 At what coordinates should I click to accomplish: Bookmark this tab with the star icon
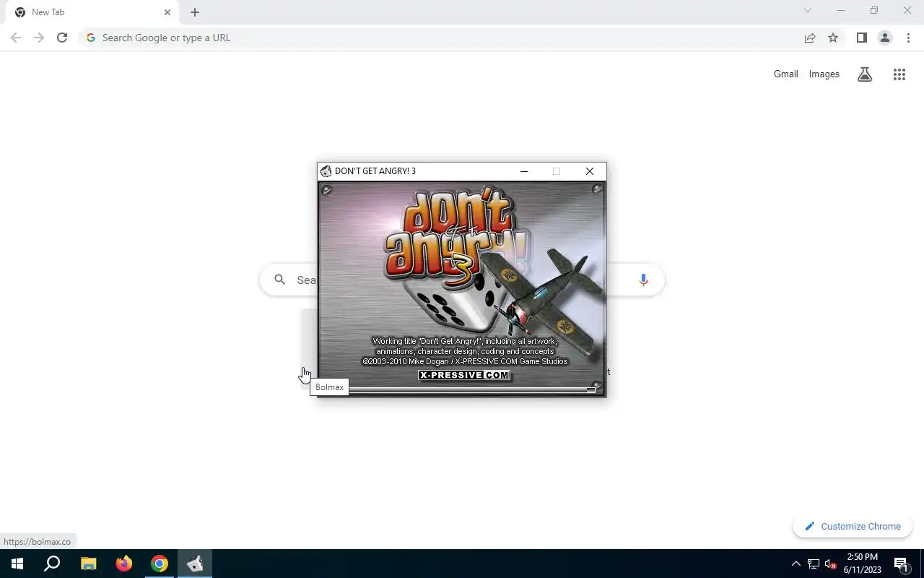pyautogui.click(x=833, y=38)
